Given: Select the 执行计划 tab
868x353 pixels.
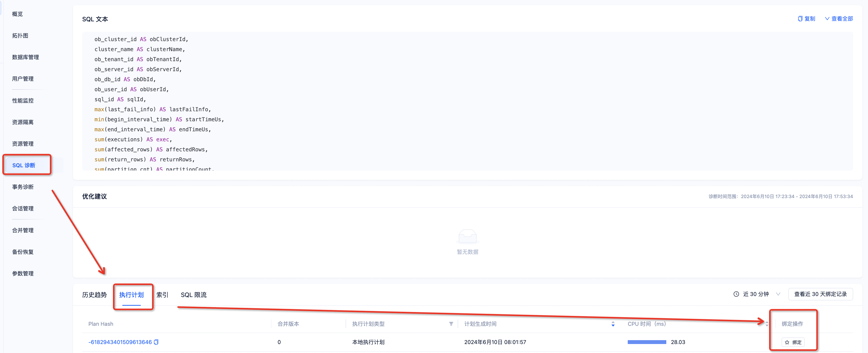Looking at the screenshot, I should (131, 295).
